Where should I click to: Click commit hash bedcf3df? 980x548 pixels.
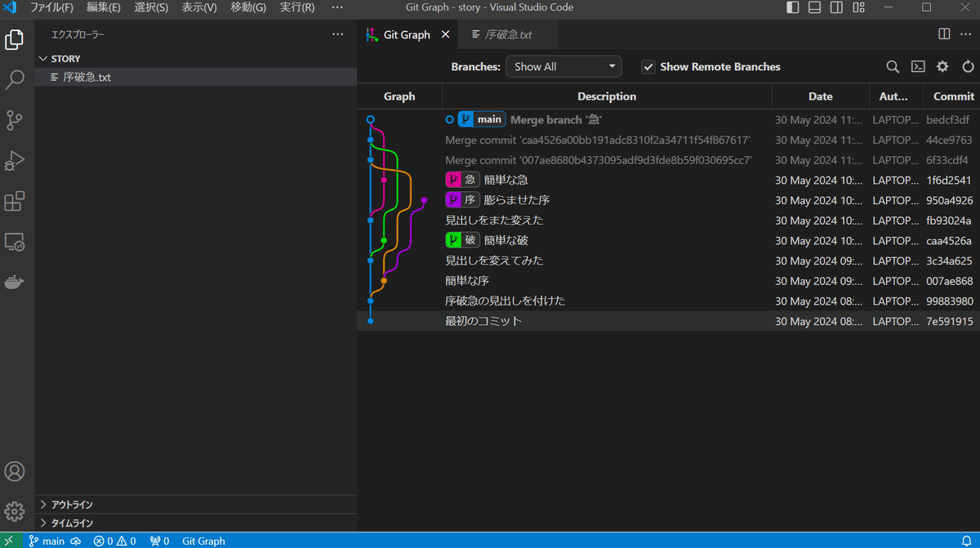(x=948, y=120)
